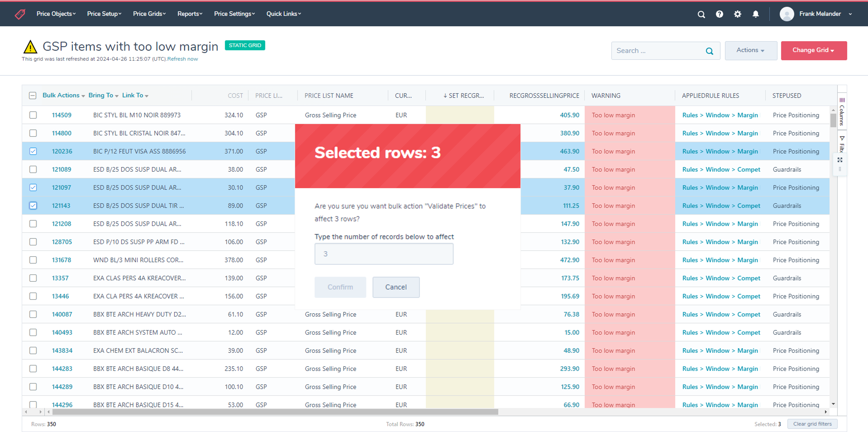Open the global search icon in top bar
Image resolution: width=868 pixels, height=432 pixels.
(x=701, y=14)
